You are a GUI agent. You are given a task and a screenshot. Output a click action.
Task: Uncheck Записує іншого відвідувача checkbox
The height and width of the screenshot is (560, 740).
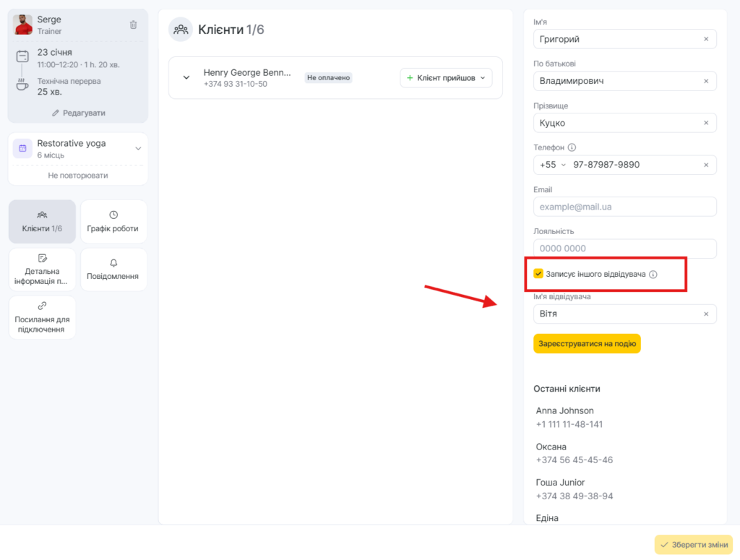pos(538,274)
